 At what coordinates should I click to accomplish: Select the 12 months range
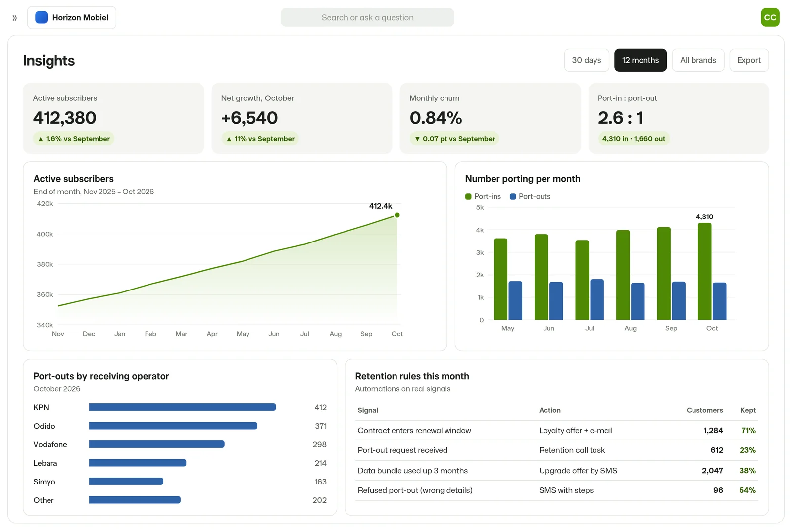(x=640, y=60)
